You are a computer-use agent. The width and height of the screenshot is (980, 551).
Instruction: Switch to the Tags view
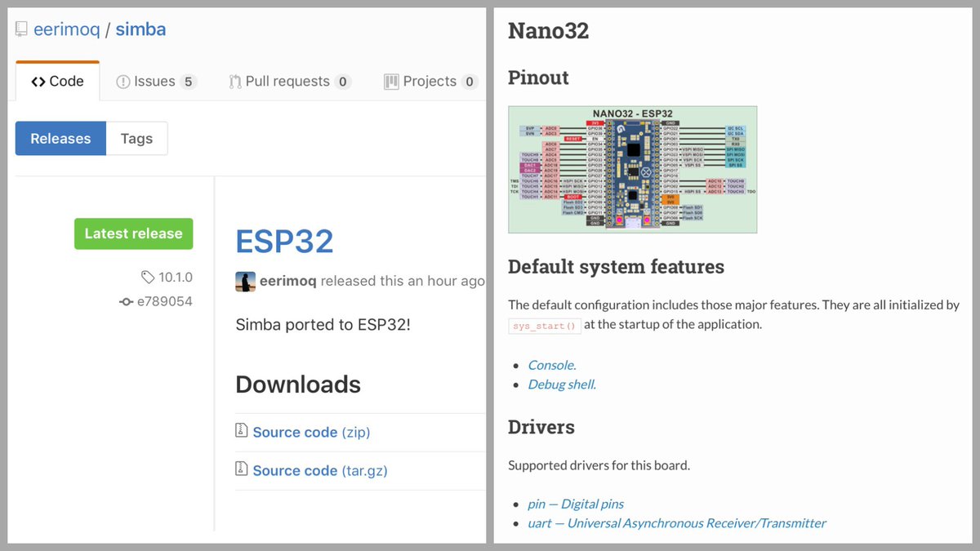136,138
